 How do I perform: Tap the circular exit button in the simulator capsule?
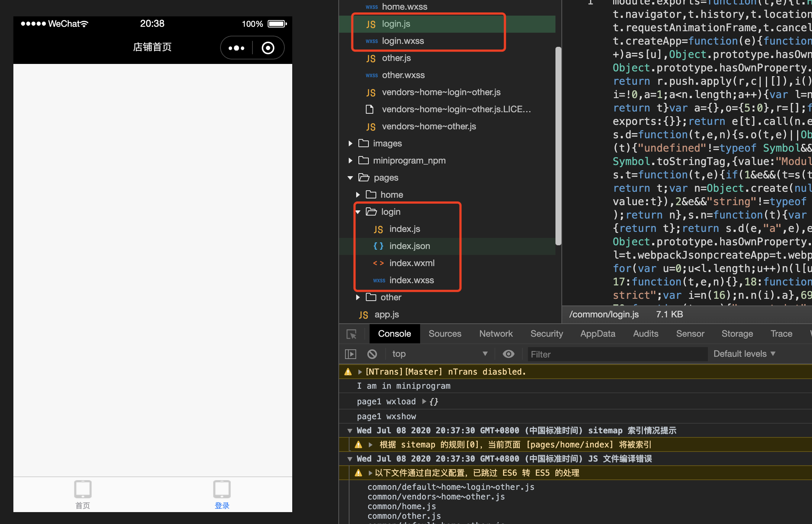coord(268,48)
